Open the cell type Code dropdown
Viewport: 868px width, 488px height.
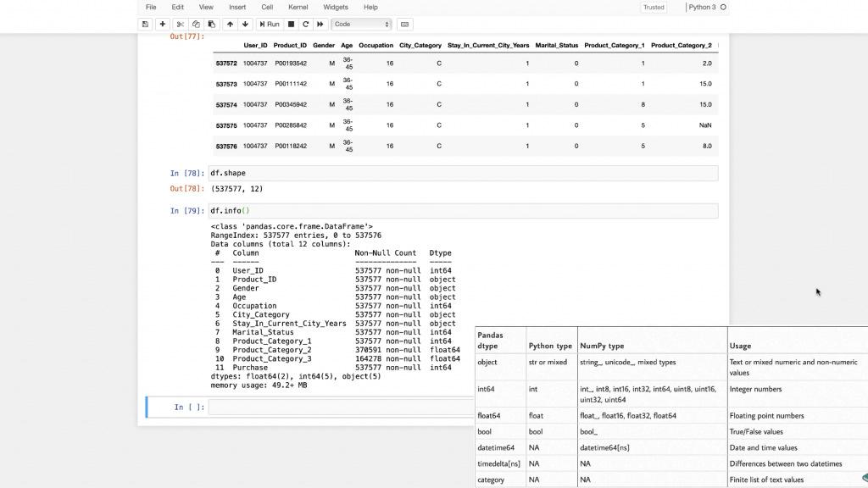[x=361, y=25]
